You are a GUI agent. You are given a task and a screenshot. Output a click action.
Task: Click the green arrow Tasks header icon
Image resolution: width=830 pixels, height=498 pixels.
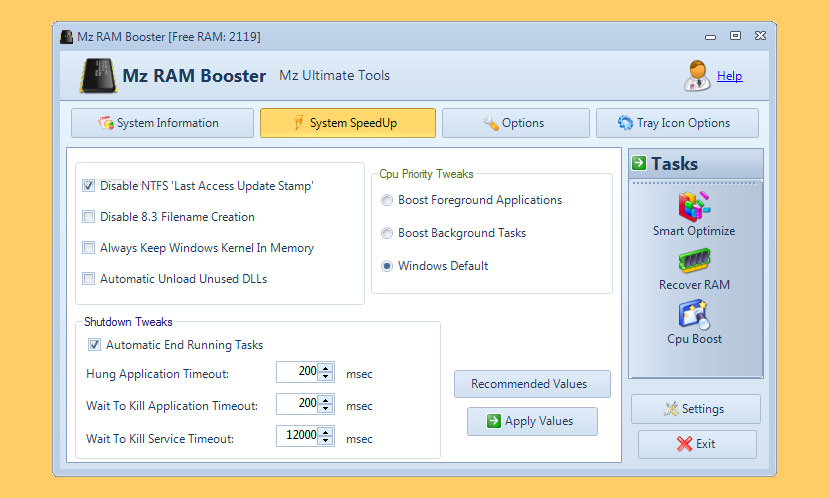click(639, 164)
